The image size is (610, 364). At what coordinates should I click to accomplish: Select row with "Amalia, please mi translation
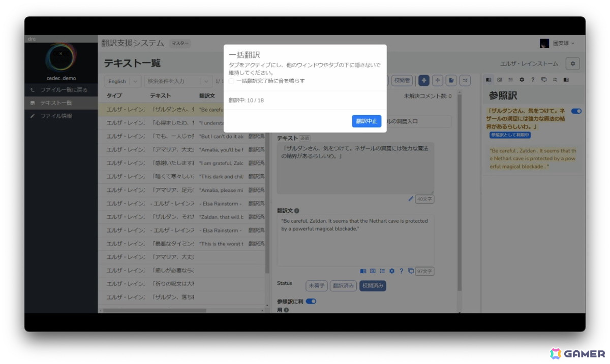tap(182, 190)
